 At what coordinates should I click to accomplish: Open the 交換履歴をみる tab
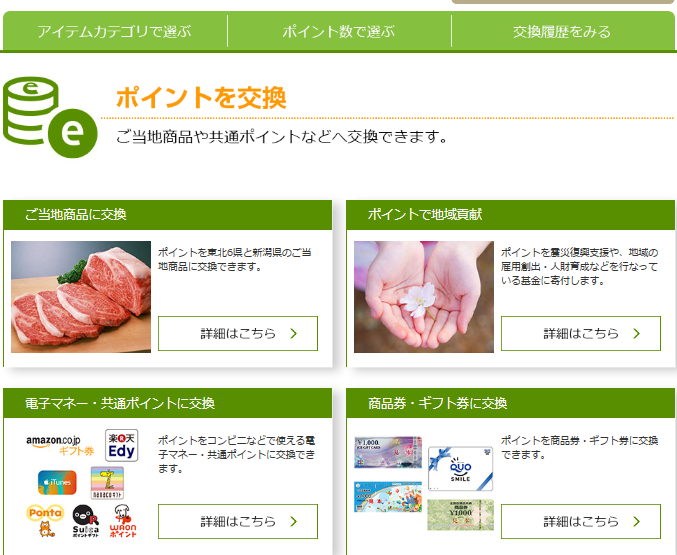(562, 32)
